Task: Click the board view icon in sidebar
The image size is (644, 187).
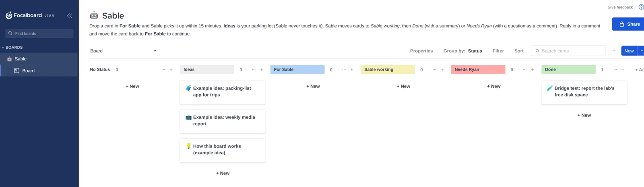Action: click(17, 71)
